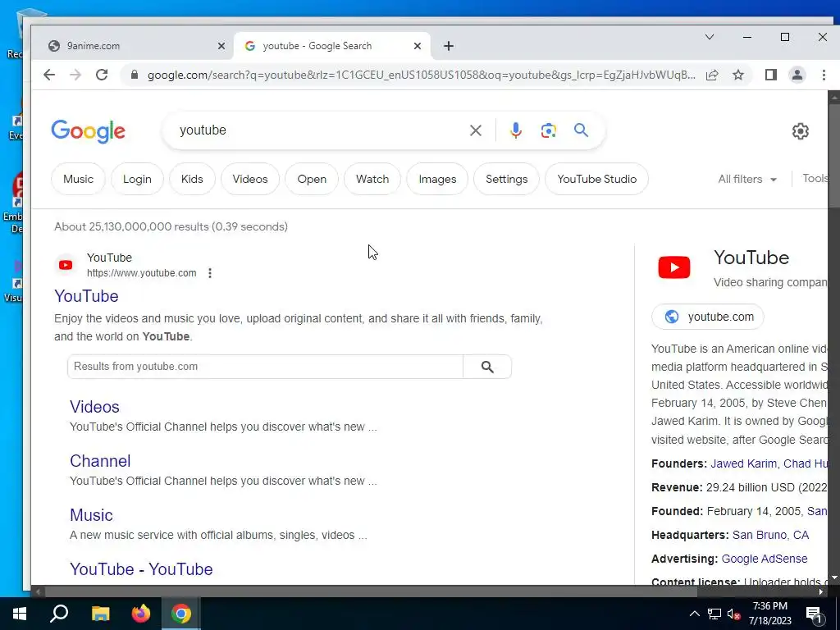The height and width of the screenshot is (630, 840).
Task: Open the three-dot menu beside youtube.com result
Action: click(210, 273)
